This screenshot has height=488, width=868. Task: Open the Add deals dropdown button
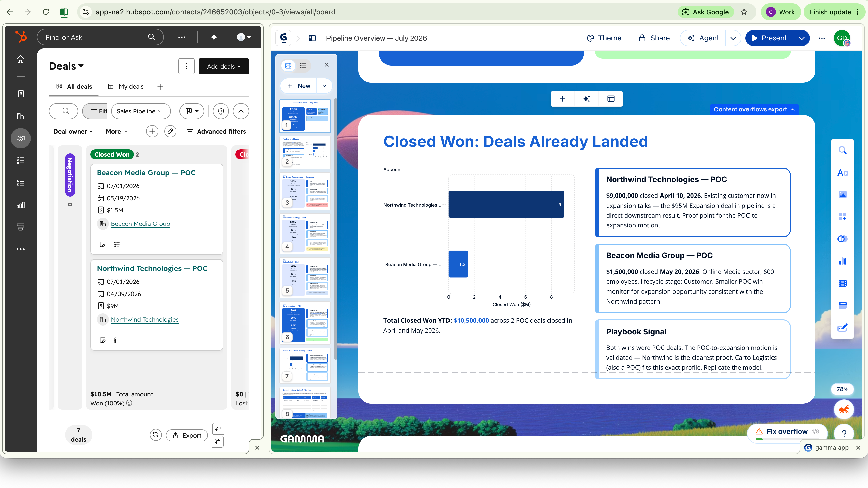point(224,66)
